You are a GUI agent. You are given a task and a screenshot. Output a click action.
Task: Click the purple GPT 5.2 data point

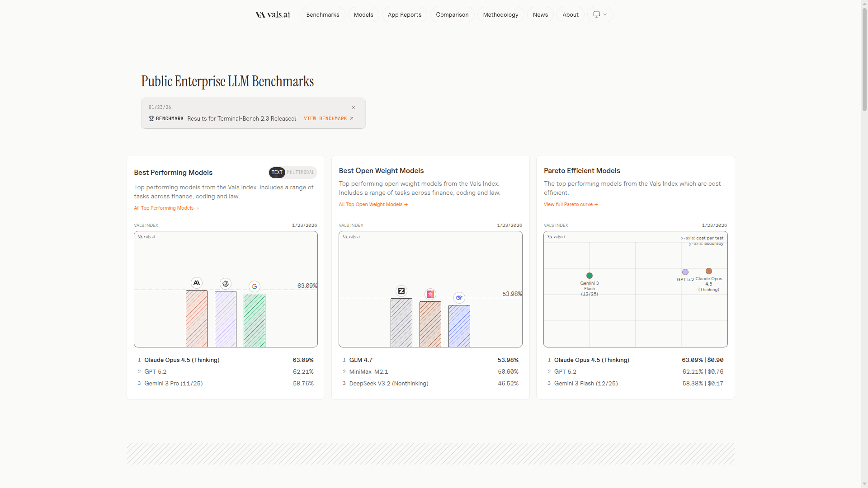[685, 272]
